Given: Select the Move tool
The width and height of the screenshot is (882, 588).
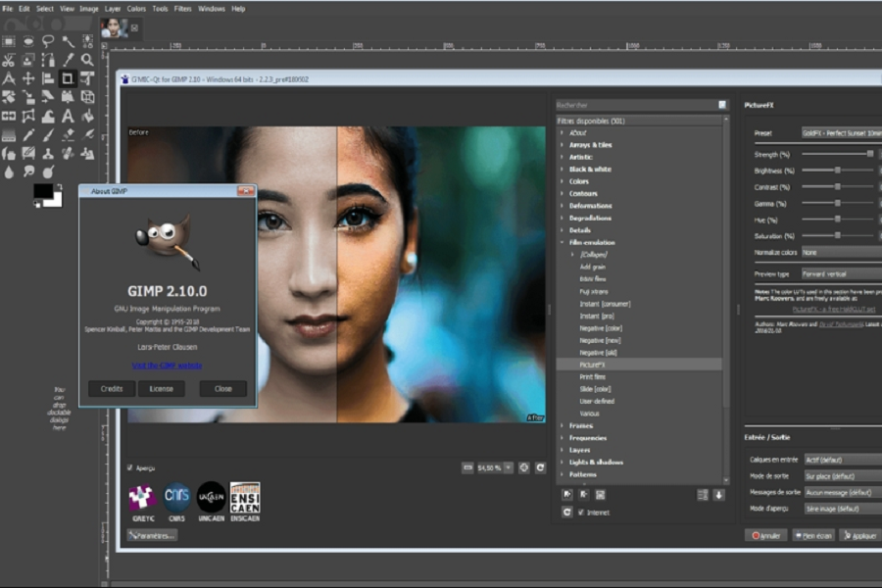Looking at the screenshot, I should [x=28, y=78].
